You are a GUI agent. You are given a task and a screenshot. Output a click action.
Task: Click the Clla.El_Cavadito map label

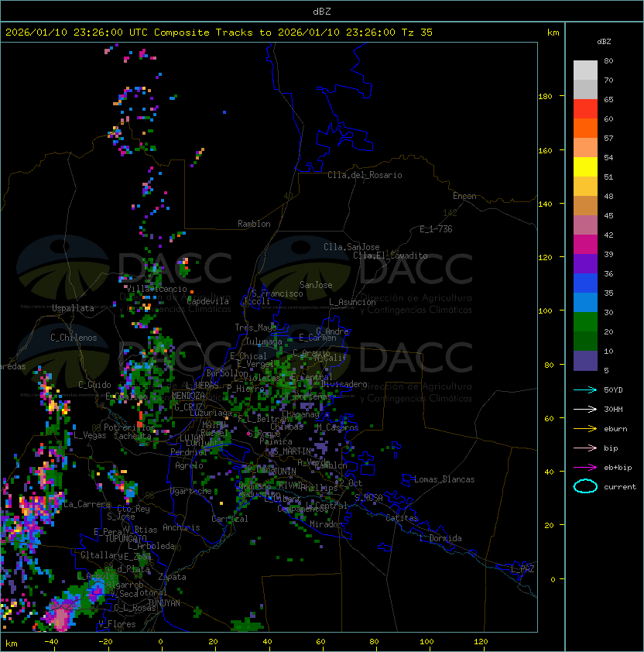[390, 256]
